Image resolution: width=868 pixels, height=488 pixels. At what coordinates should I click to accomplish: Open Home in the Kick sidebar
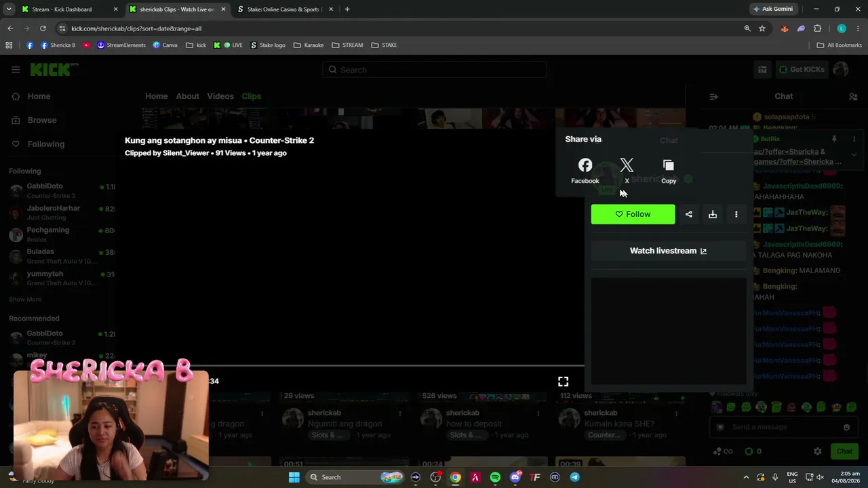pyautogui.click(x=39, y=96)
